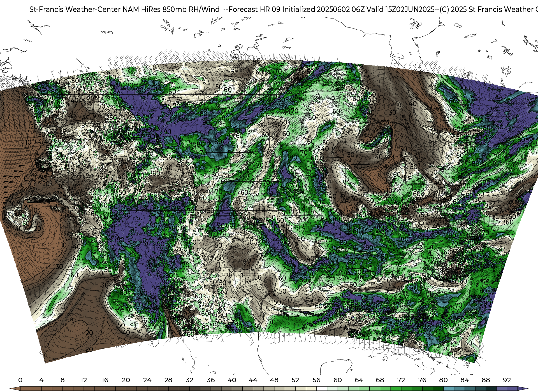Select the '92' scale label
The height and width of the screenshot is (392, 538).
[507, 380]
